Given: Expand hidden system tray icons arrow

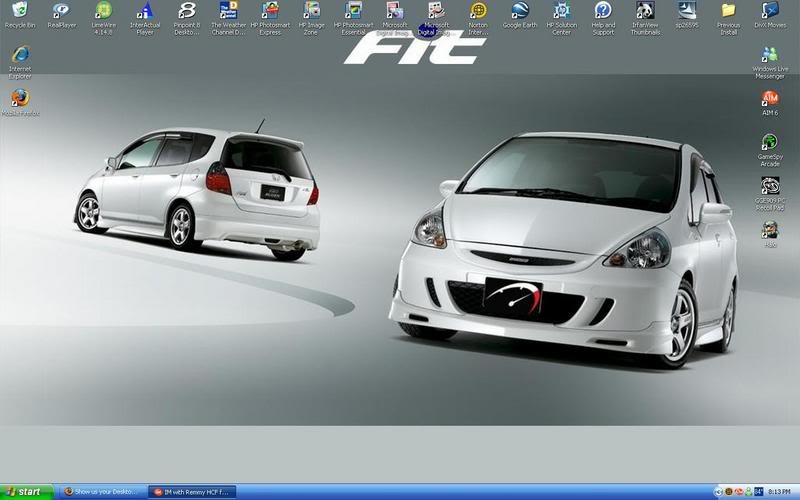Looking at the screenshot, I should 718,492.
